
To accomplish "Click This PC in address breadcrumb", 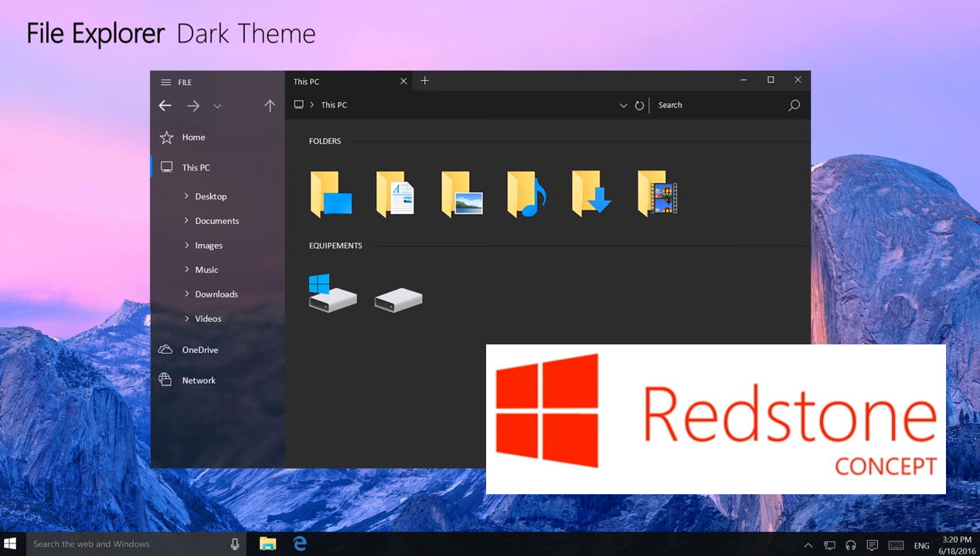I will (334, 105).
